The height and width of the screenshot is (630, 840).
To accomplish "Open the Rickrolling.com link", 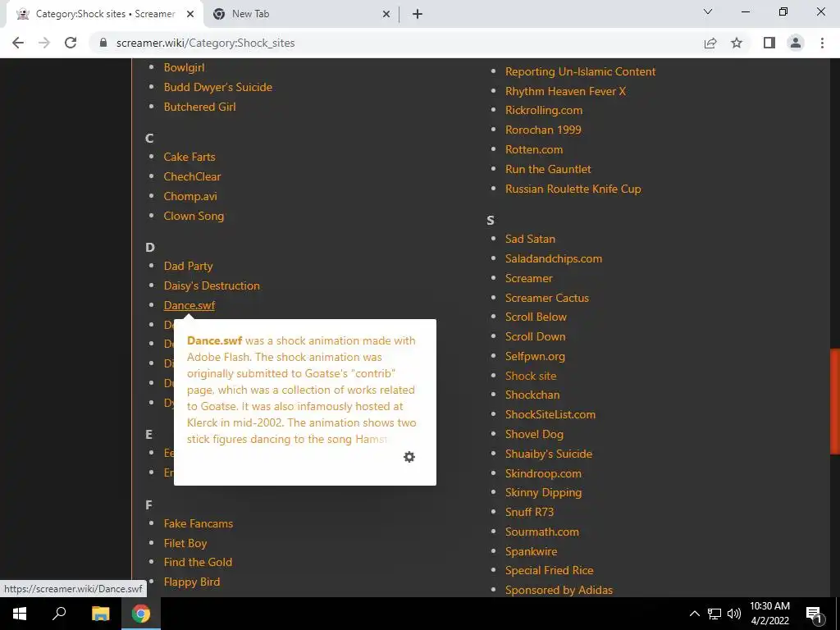I will [544, 111].
